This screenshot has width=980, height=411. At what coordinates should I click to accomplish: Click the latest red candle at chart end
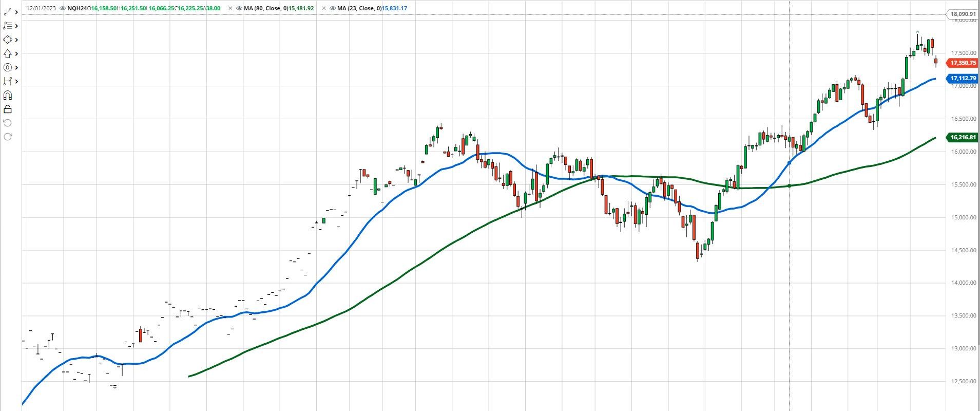[936, 61]
